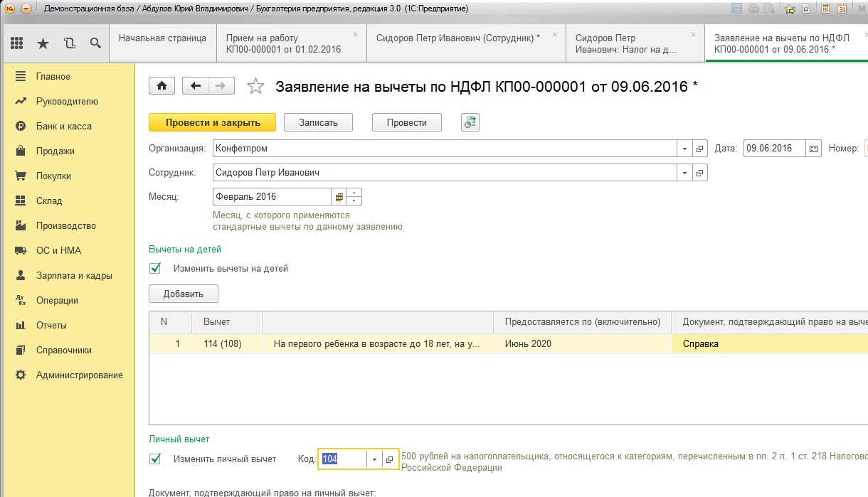
Task: Open the 1C main menu dropdown arrow
Action: [x=26, y=9]
